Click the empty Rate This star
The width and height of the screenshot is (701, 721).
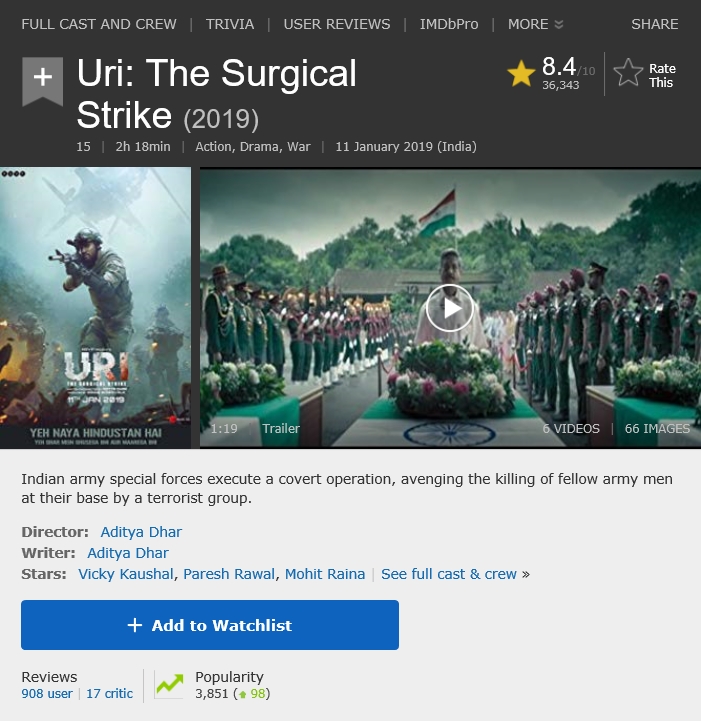tap(628, 73)
